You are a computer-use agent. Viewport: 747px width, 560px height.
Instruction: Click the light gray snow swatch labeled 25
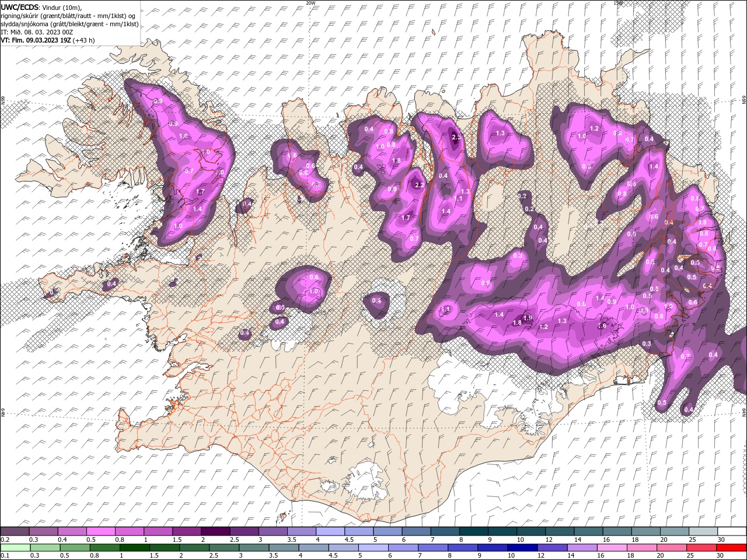[703, 531]
